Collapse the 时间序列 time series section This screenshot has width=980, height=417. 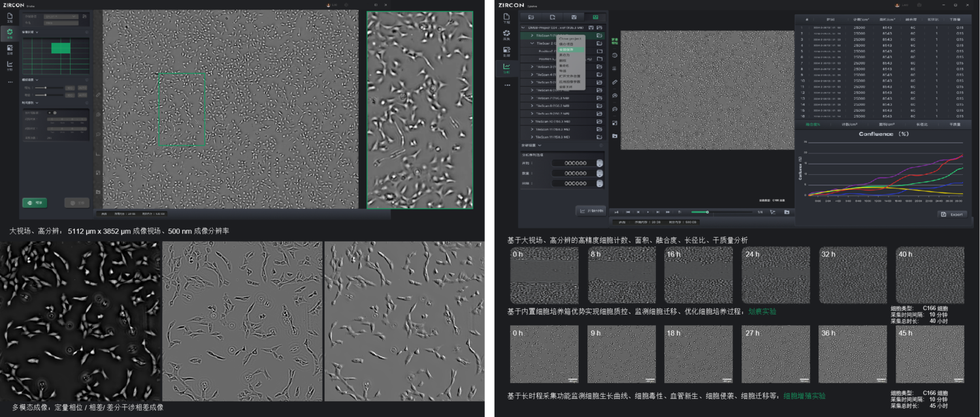[x=37, y=103]
